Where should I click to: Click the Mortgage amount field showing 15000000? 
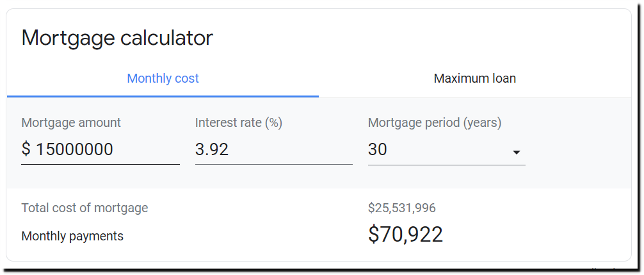tap(101, 149)
